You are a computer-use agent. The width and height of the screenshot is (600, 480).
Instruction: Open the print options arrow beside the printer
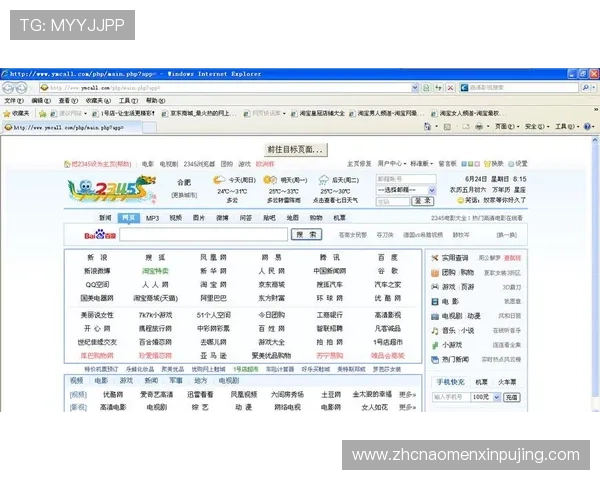click(488, 127)
